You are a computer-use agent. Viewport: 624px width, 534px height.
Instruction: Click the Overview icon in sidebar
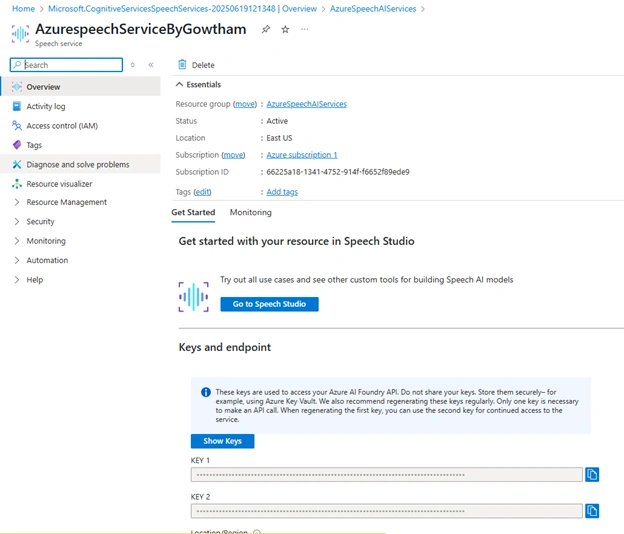pyautogui.click(x=17, y=86)
